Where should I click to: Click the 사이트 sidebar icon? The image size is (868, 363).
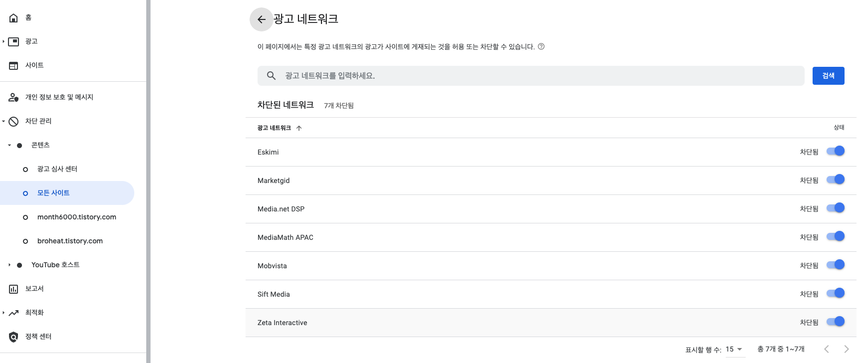point(13,65)
